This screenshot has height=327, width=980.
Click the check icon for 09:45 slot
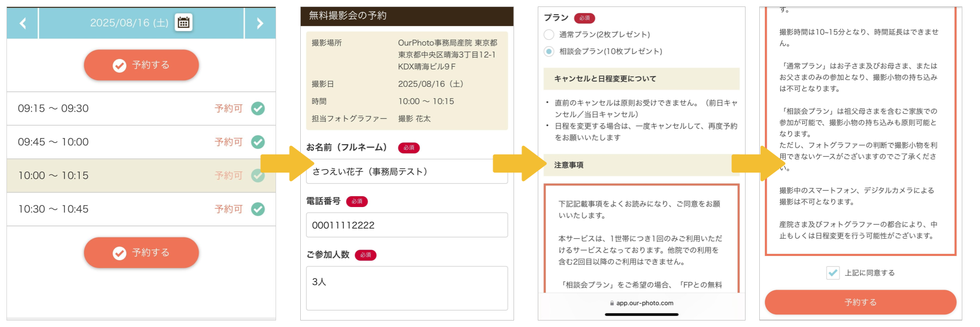[x=258, y=142]
